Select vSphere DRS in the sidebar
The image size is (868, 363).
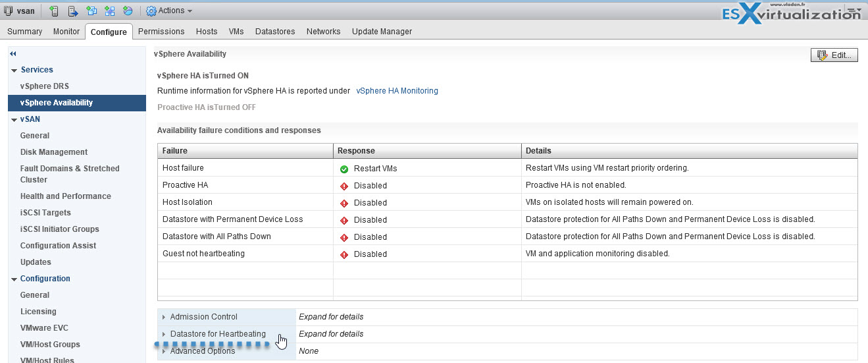[x=44, y=86]
